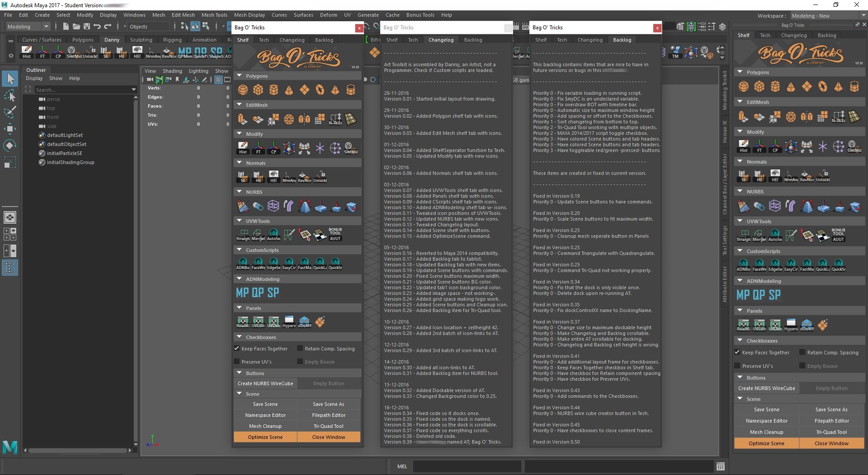
Task: Select the Rotate tool in left toolbox
Action: [10, 146]
